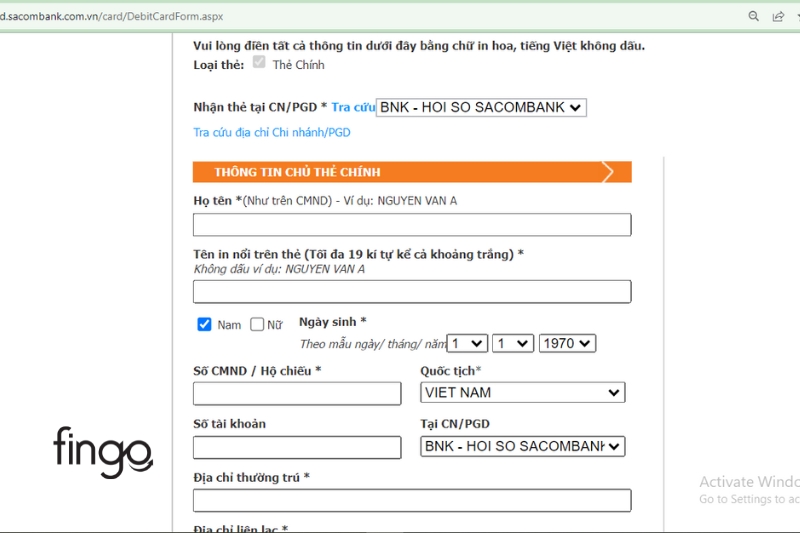Click the Số tài khoản input field
Image resolution: width=800 pixels, height=533 pixels.
click(x=297, y=447)
